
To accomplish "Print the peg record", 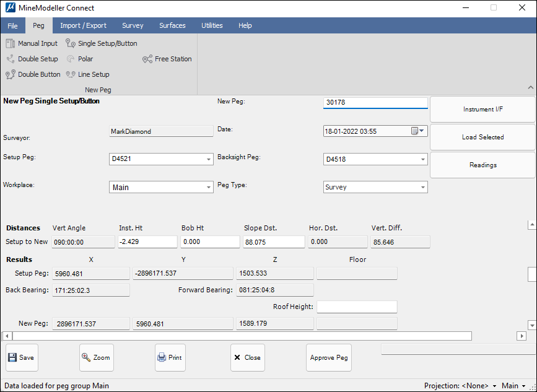I will 170,357.
